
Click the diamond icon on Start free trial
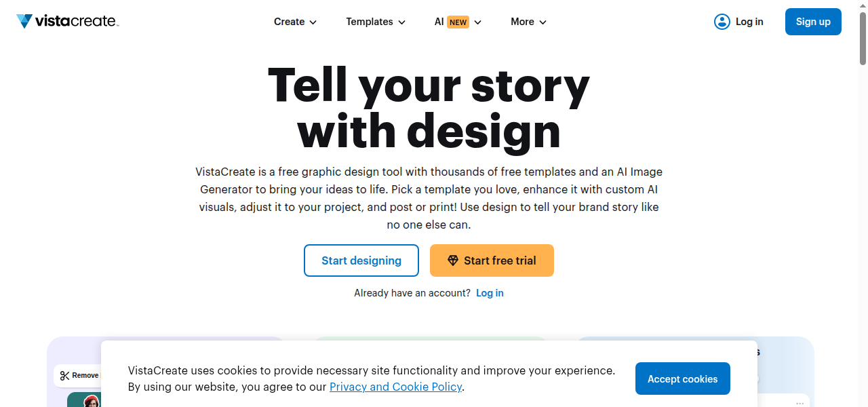[453, 260]
